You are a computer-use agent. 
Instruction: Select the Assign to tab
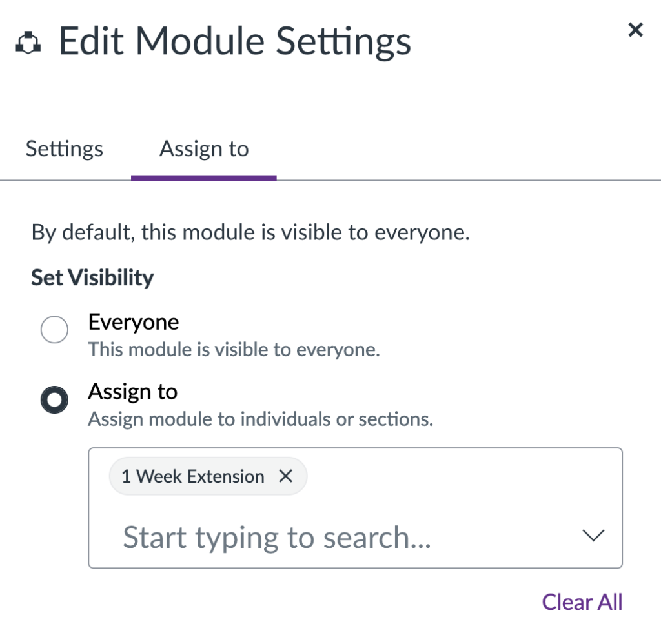coord(204,149)
